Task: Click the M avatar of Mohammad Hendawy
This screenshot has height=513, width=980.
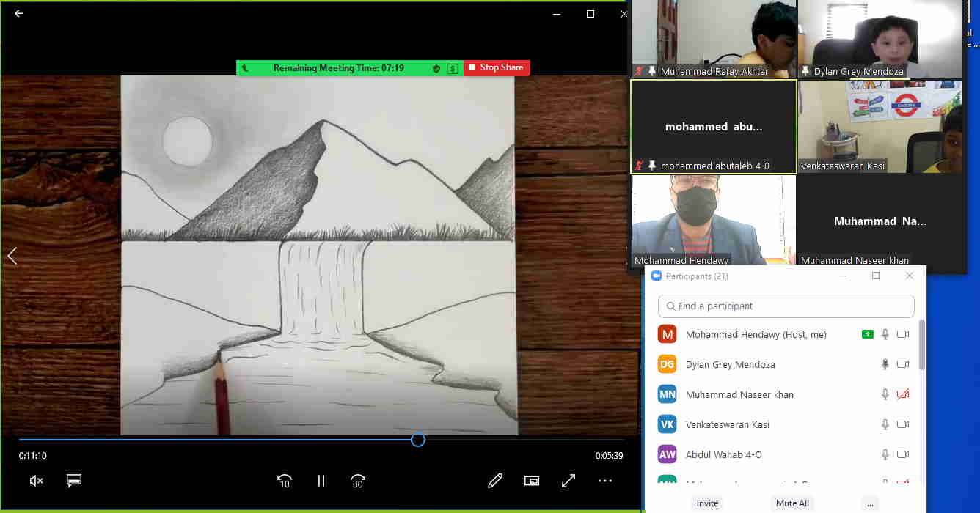Action: [667, 334]
